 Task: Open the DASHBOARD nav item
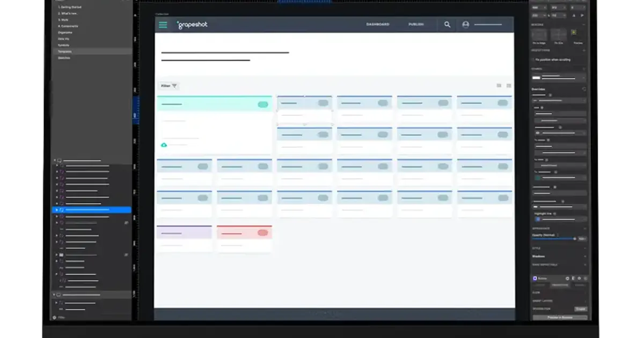click(x=378, y=25)
